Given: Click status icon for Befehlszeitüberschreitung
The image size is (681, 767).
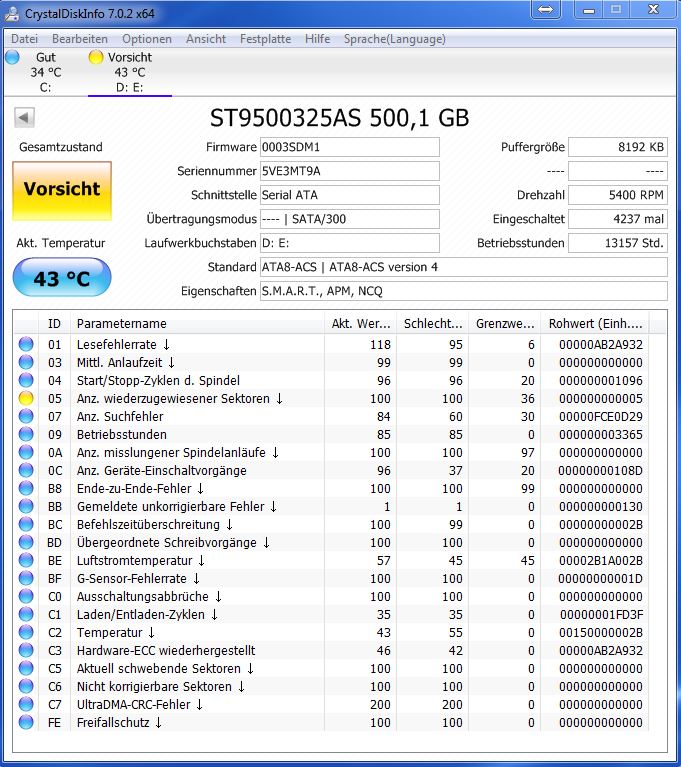Looking at the screenshot, I should coord(26,524).
